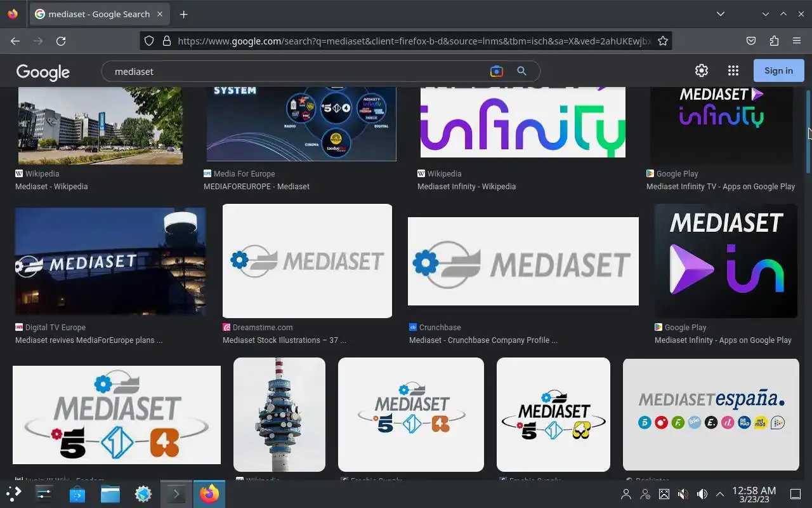The height and width of the screenshot is (508, 812).
Task: Open Mediaset Infinity - Wikipedia link
Action: 466,187
